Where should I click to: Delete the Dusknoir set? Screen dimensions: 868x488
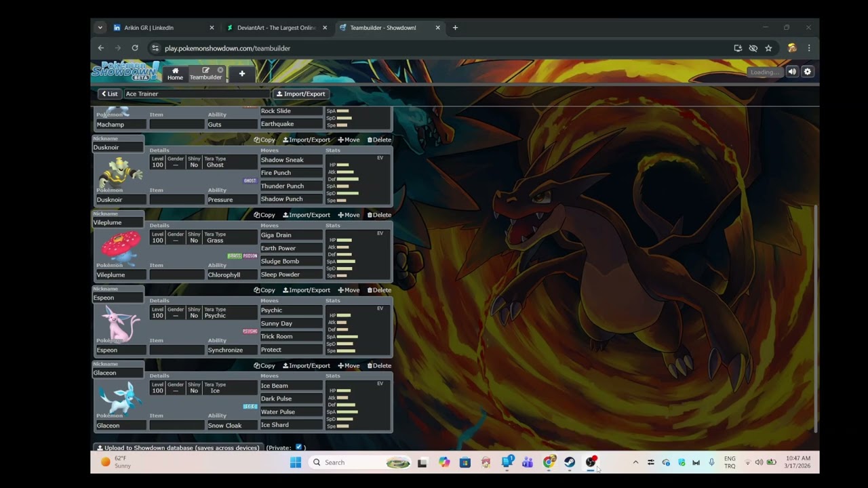379,140
